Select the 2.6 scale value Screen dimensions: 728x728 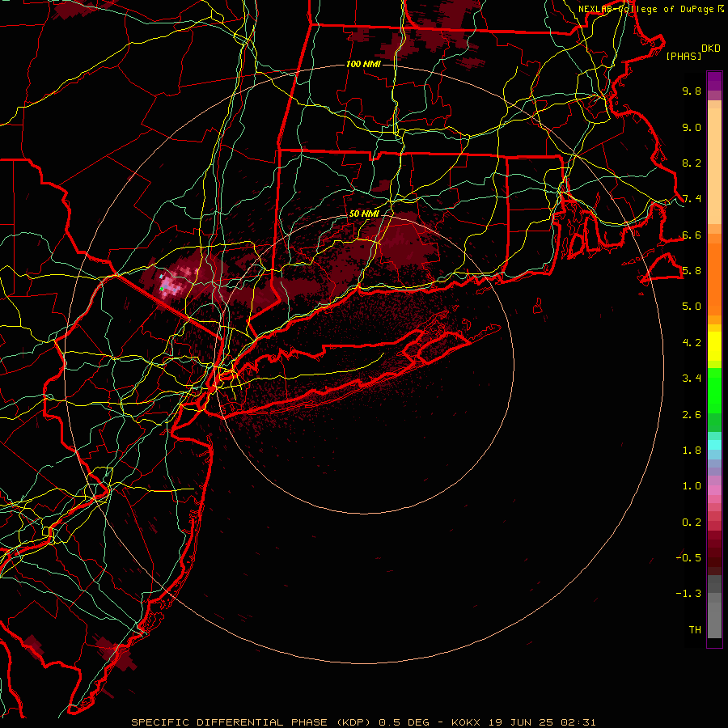(x=692, y=415)
